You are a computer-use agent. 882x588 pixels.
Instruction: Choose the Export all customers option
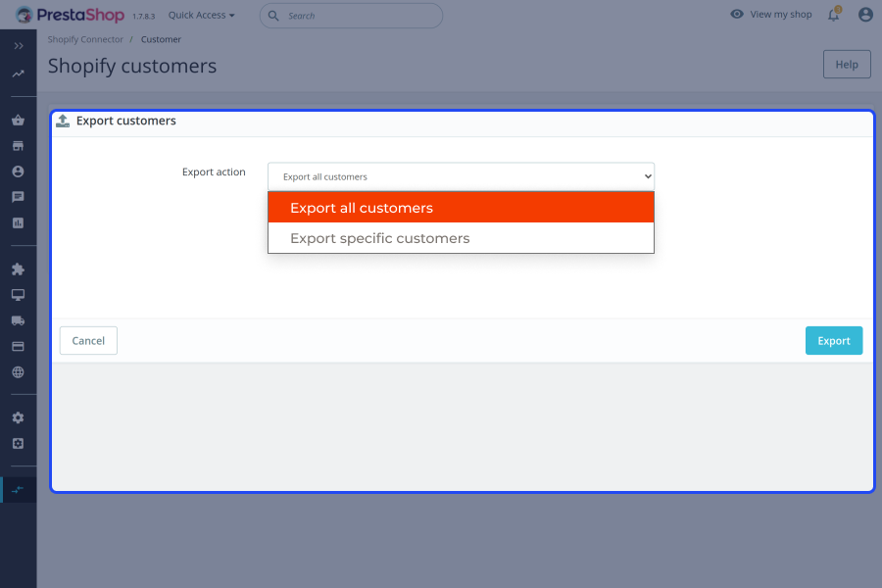(461, 208)
